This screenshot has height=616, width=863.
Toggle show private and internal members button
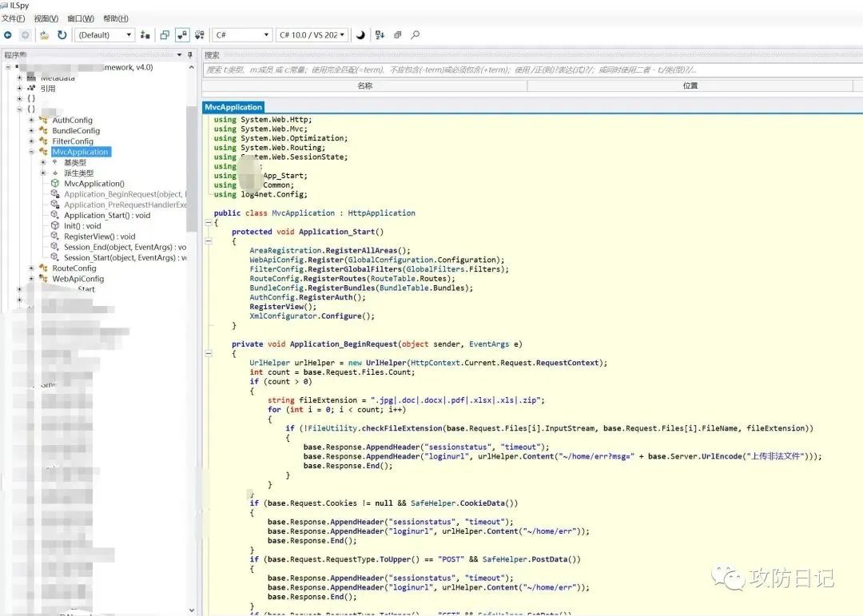click(182, 35)
